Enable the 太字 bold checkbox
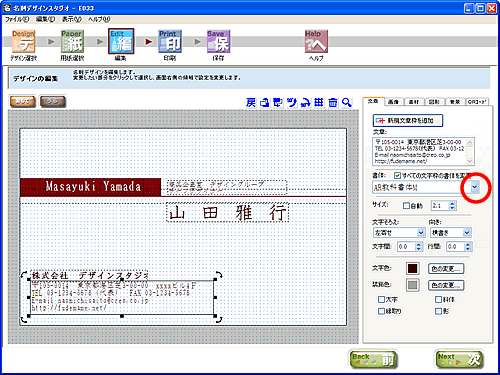Screen dimensions: 500x375 pyautogui.click(x=381, y=299)
